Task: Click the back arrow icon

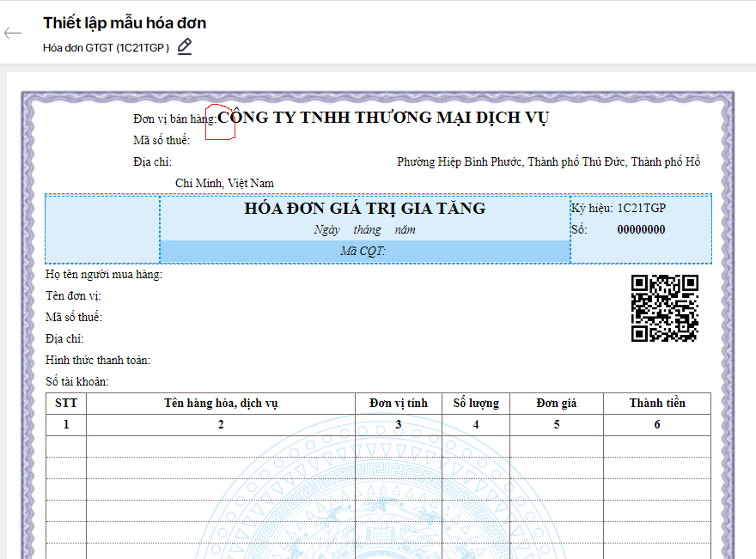Action: pos(13,33)
